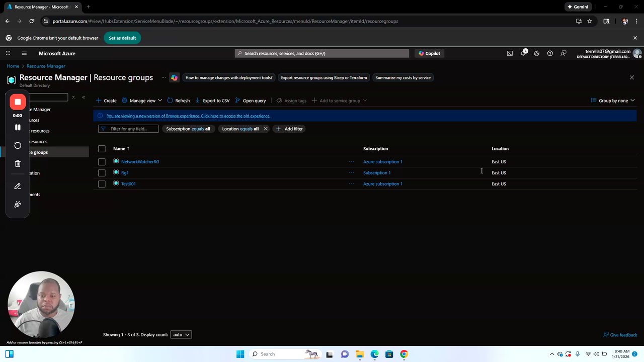Collapse the sidebar with double chevron
The image size is (644, 362).
tap(84, 97)
